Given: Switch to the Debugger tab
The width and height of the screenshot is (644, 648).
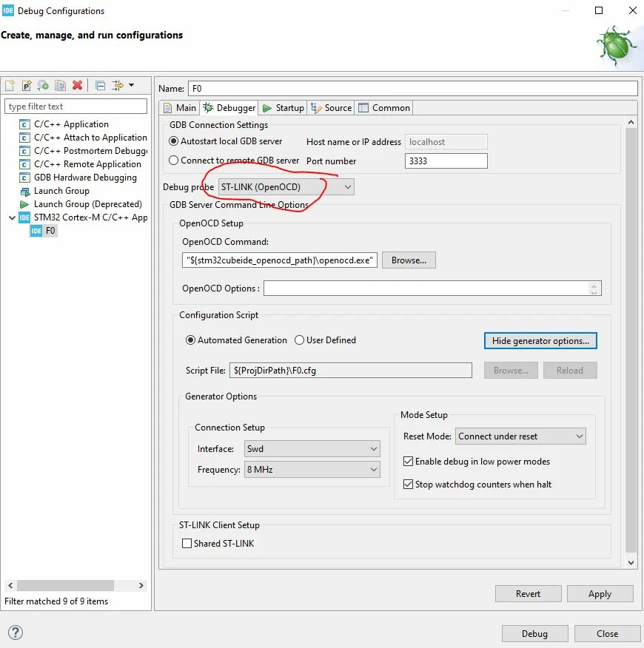Looking at the screenshot, I should (229, 108).
